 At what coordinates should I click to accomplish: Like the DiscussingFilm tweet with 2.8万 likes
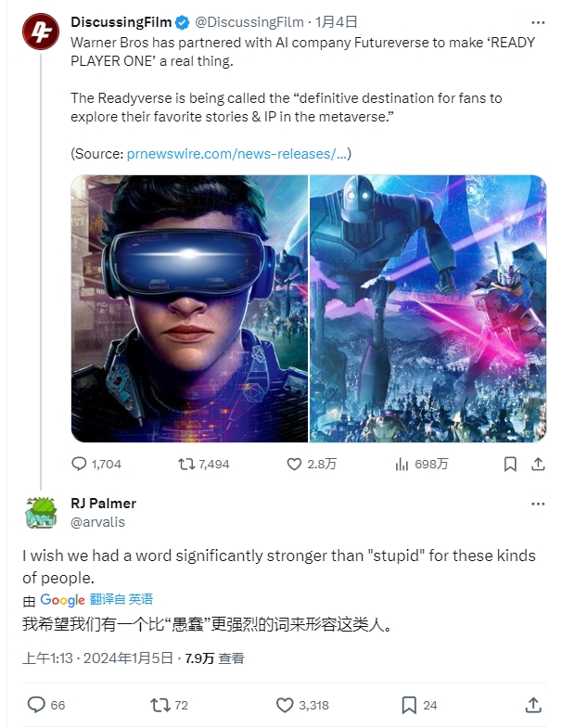312,464
